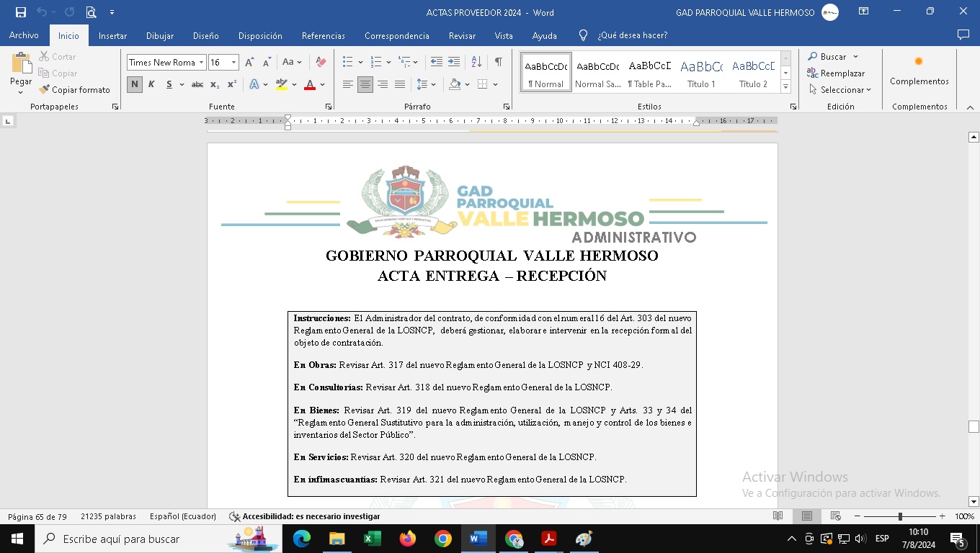Apply justify text alignment

tap(400, 85)
